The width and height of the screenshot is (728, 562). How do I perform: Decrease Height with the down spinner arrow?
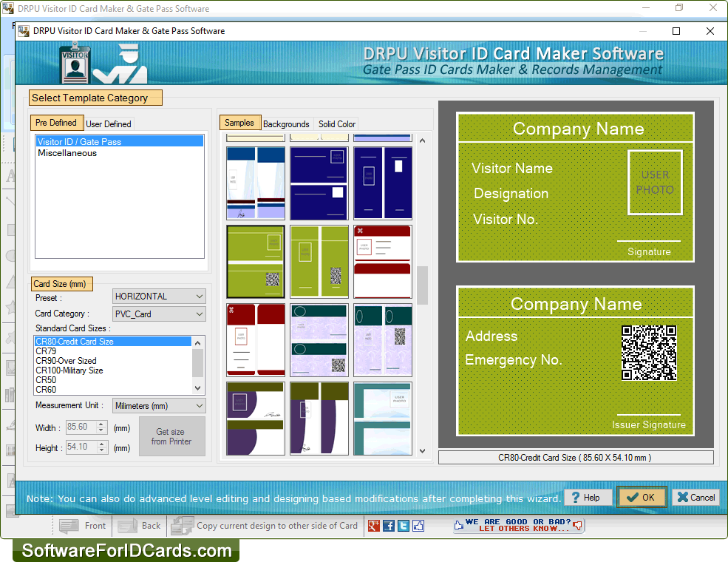tap(101, 450)
